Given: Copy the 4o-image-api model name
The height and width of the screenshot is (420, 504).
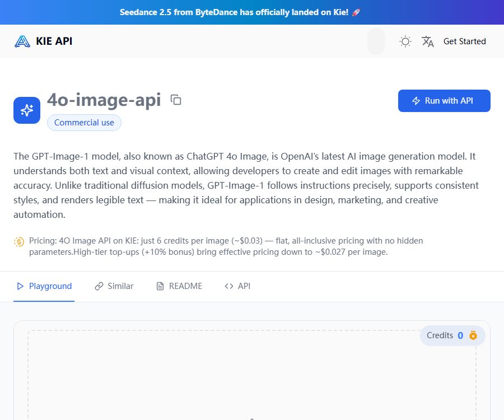Looking at the screenshot, I should [176, 100].
